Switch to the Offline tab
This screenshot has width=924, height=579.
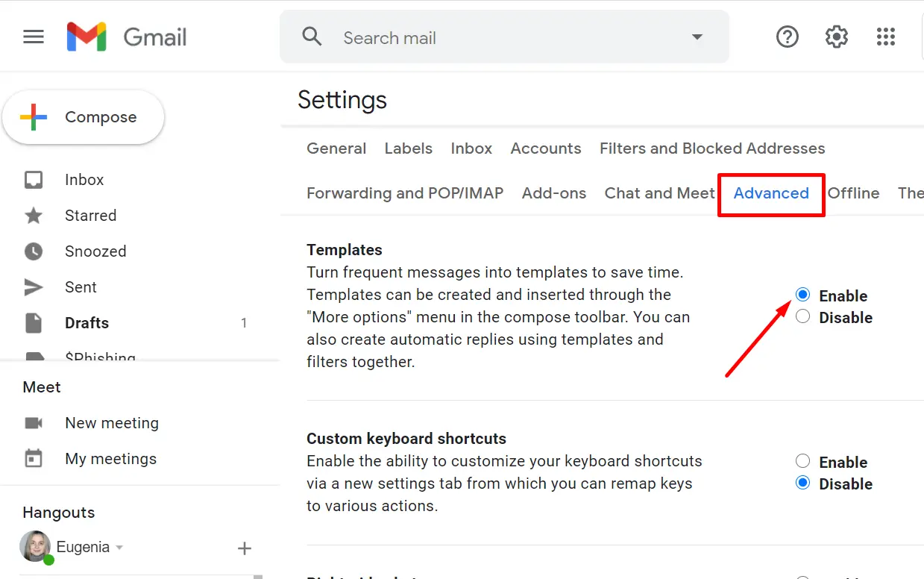(854, 193)
